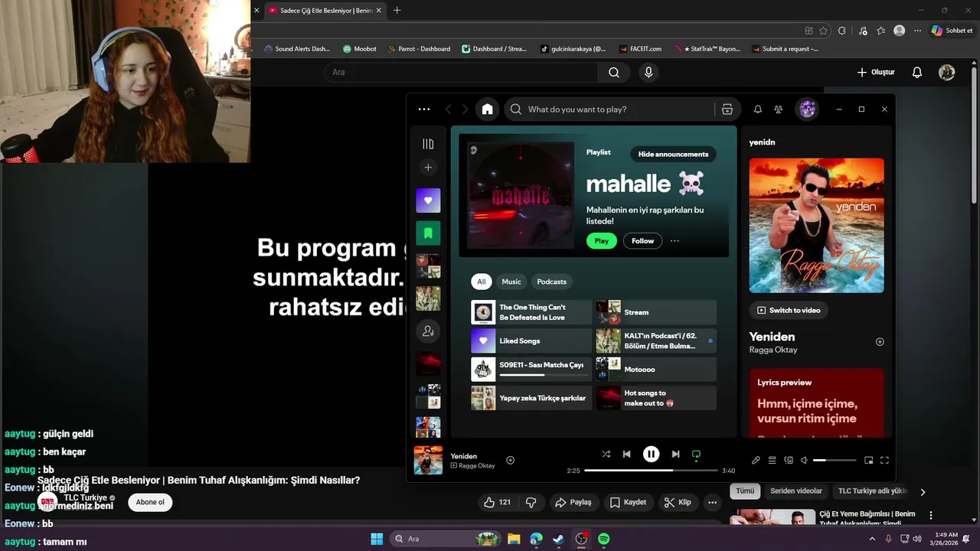
Task: Open Windows Start menu
Action: click(377, 539)
